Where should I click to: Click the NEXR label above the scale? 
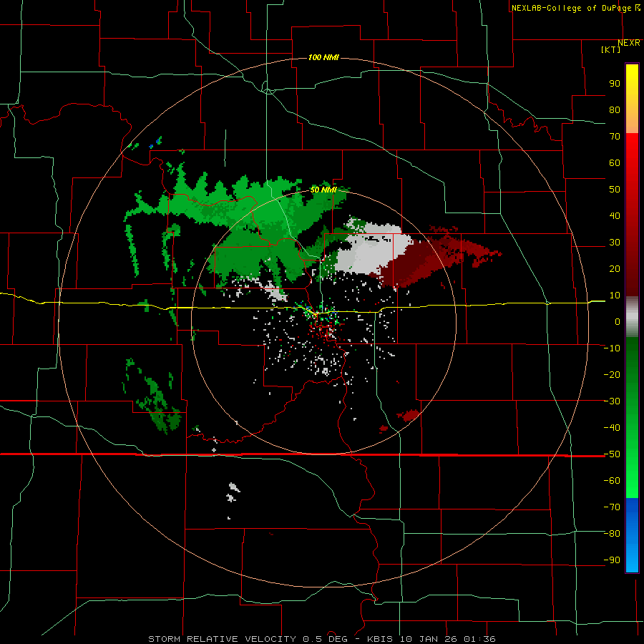(x=629, y=43)
